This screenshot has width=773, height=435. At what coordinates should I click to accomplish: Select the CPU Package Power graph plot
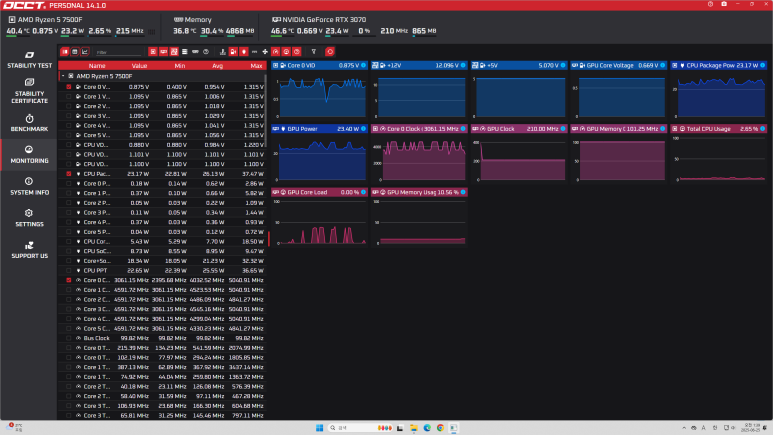coord(719,95)
